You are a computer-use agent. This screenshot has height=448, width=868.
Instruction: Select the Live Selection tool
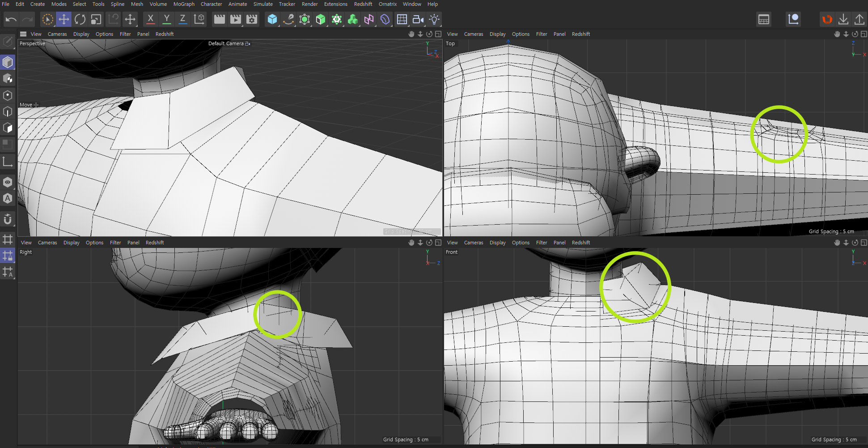click(x=47, y=19)
